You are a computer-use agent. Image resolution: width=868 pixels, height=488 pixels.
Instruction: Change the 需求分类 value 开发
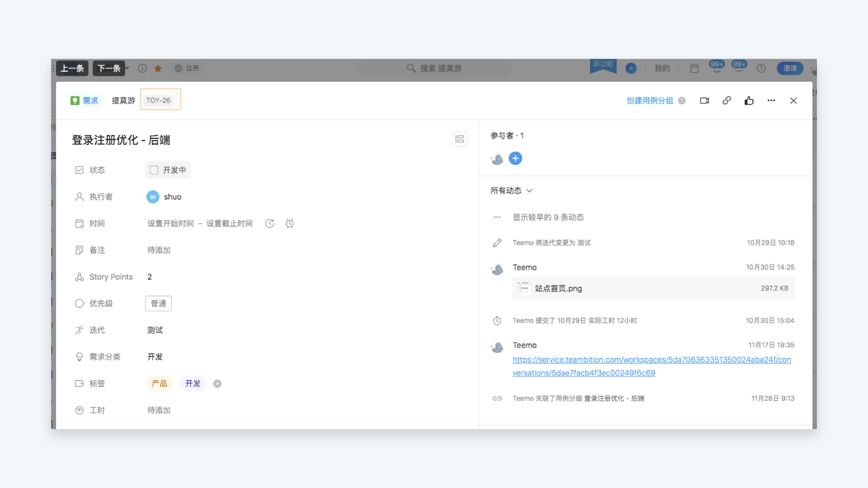tap(155, 357)
